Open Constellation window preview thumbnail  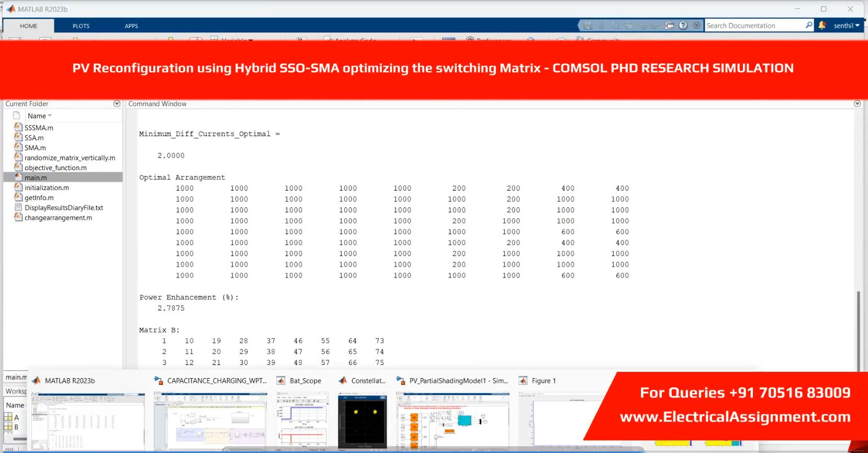tap(362, 421)
